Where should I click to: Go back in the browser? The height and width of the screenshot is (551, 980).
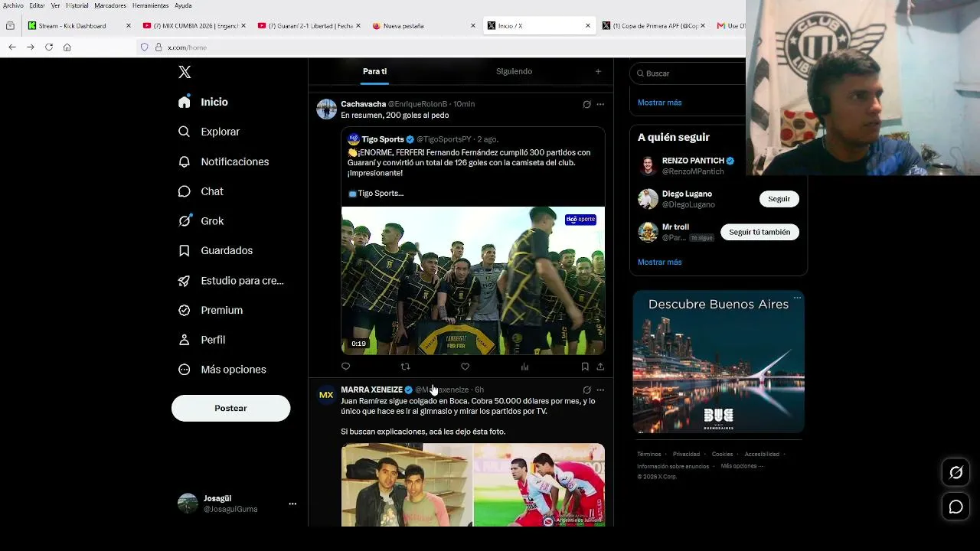(12, 47)
